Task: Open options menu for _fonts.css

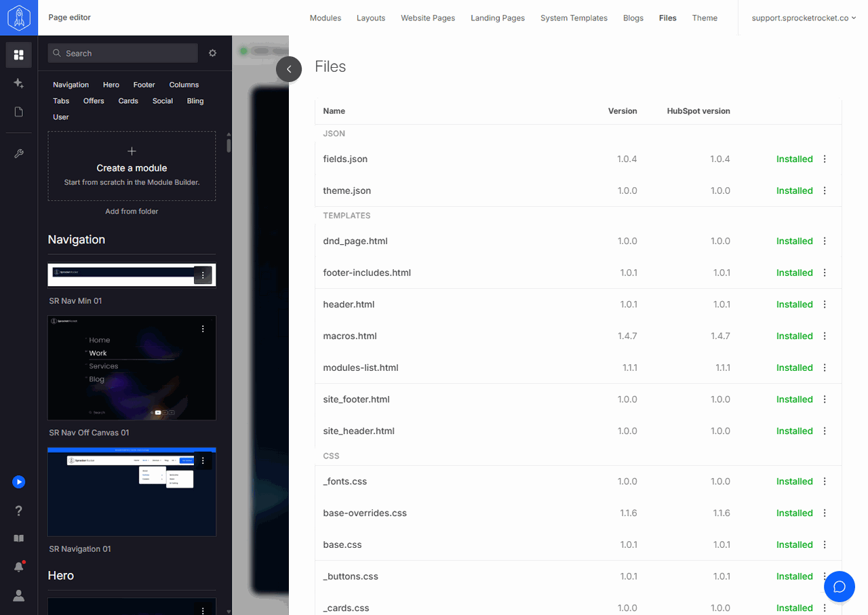Action: [825, 481]
